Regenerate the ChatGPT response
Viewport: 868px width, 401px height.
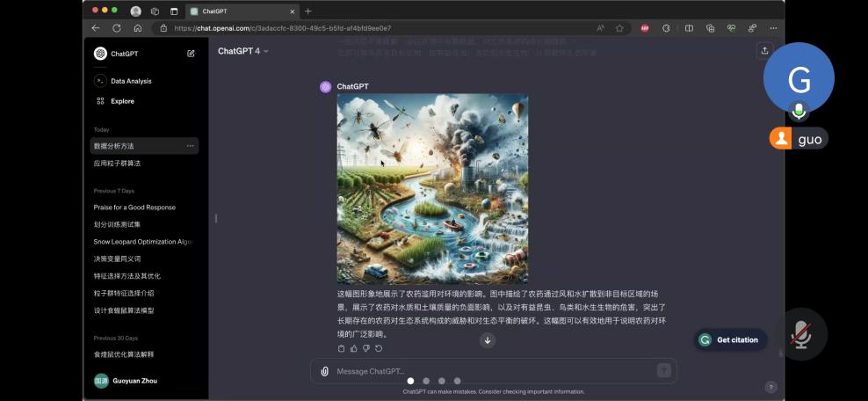(379, 349)
